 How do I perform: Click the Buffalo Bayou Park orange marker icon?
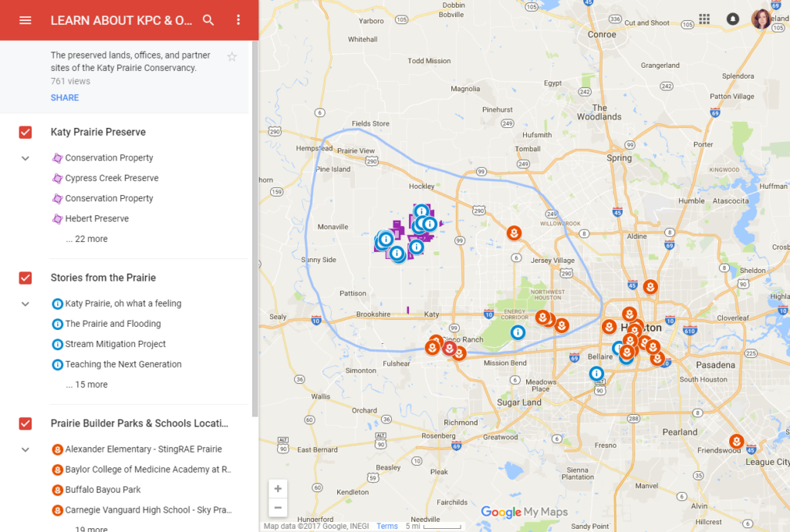point(57,489)
